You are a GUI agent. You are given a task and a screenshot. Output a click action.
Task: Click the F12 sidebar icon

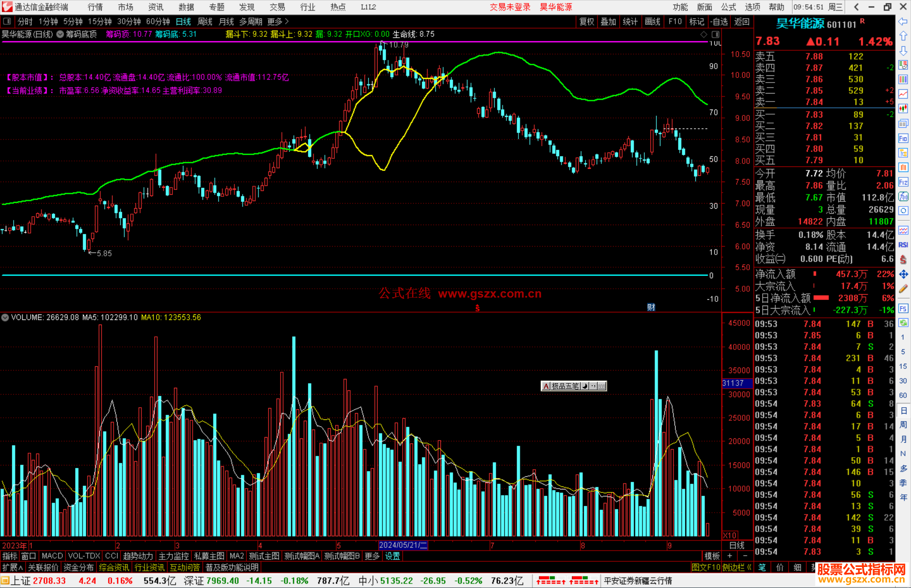click(903, 182)
